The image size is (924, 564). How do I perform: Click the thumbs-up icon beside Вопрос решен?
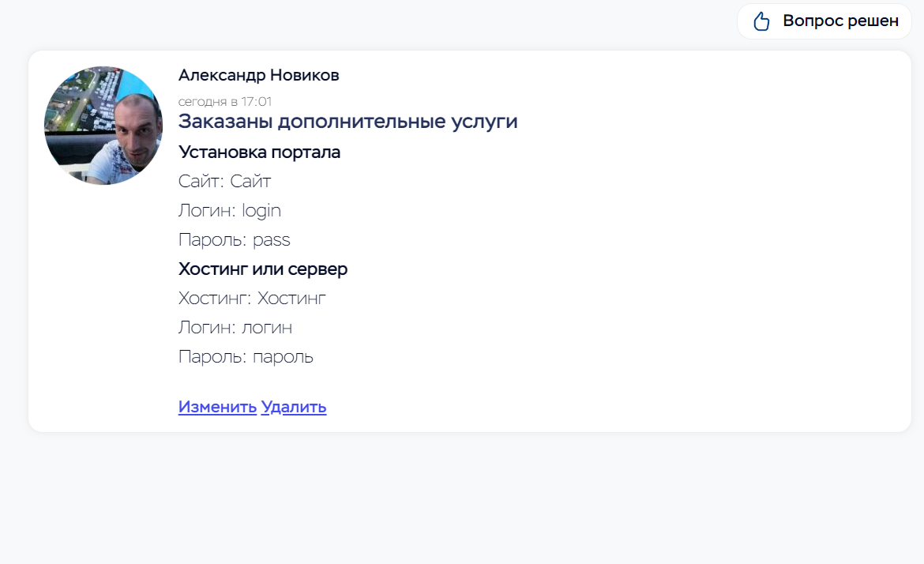click(x=761, y=21)
